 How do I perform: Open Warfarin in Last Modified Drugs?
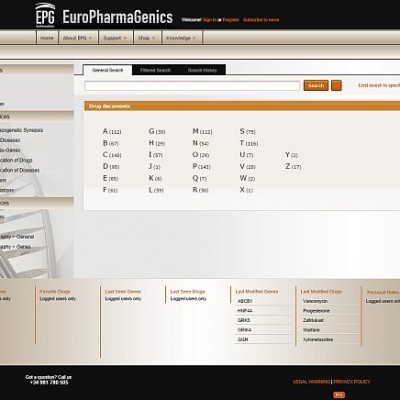click(311, 330)
